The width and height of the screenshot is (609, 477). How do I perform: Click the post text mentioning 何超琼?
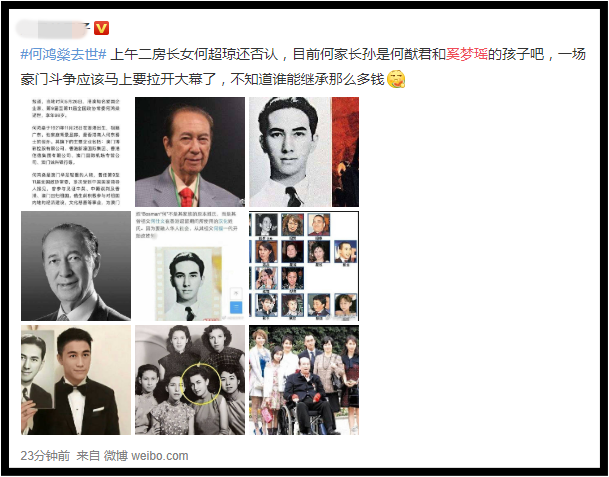click(x=303, y=66)
